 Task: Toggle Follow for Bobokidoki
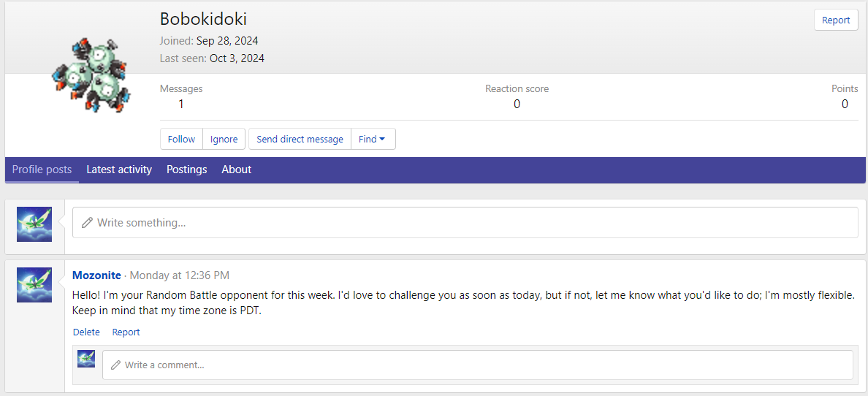[181, 139]
